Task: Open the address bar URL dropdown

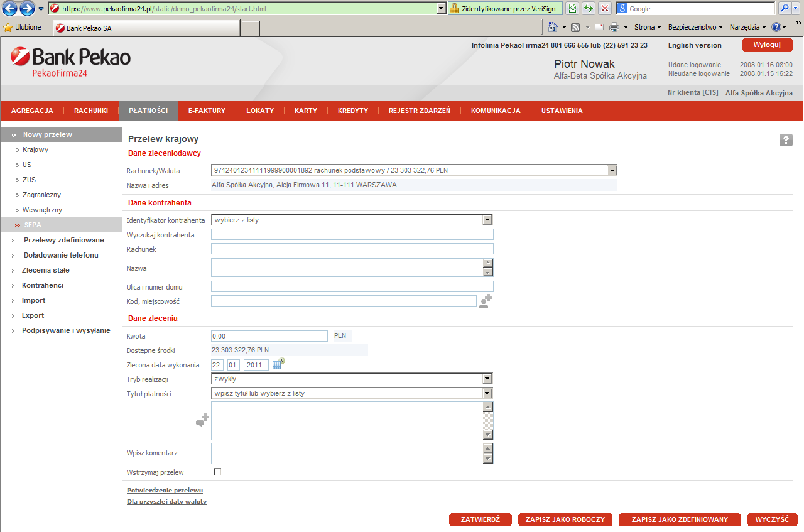Action: [442, 8]
